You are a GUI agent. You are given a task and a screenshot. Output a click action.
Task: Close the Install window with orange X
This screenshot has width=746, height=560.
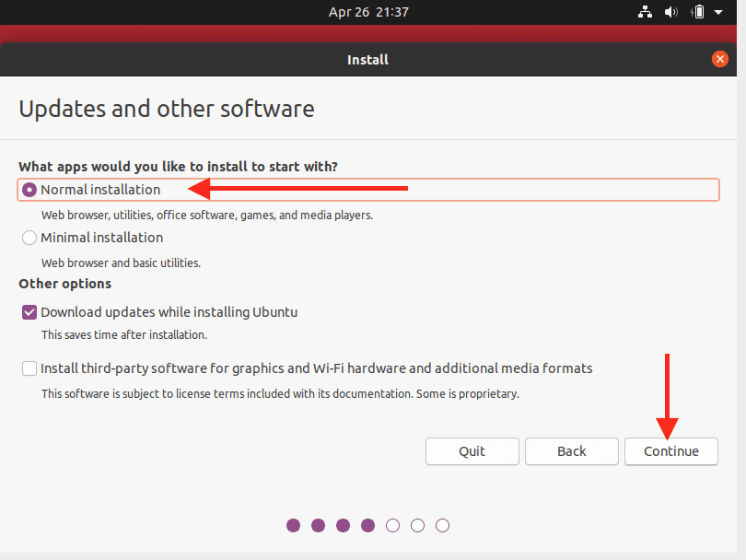[720, 59]
